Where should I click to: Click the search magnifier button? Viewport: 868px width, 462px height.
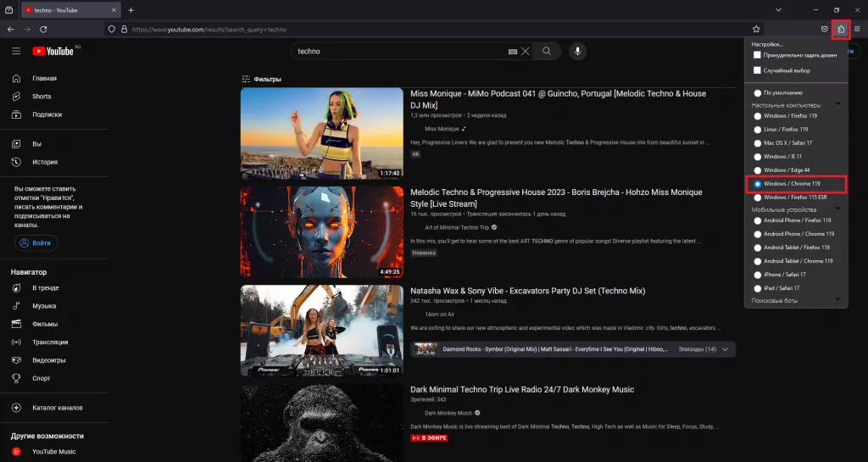(548, 51)
